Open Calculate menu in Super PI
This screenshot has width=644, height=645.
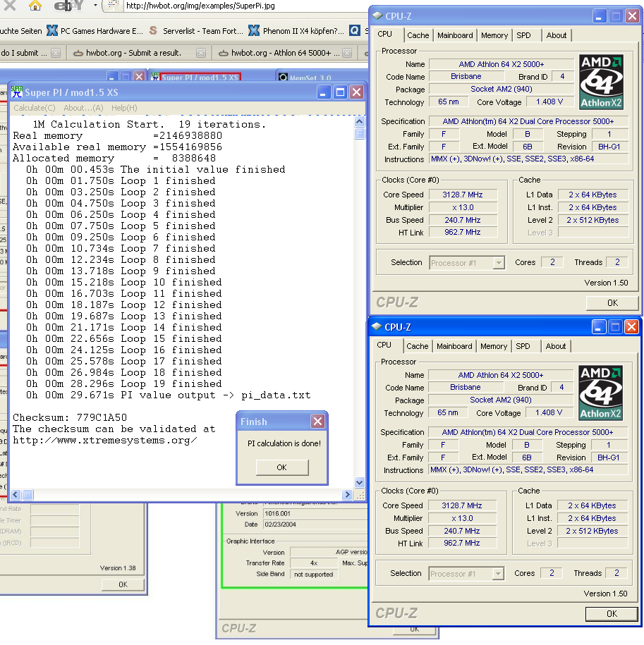pos(34,108)
